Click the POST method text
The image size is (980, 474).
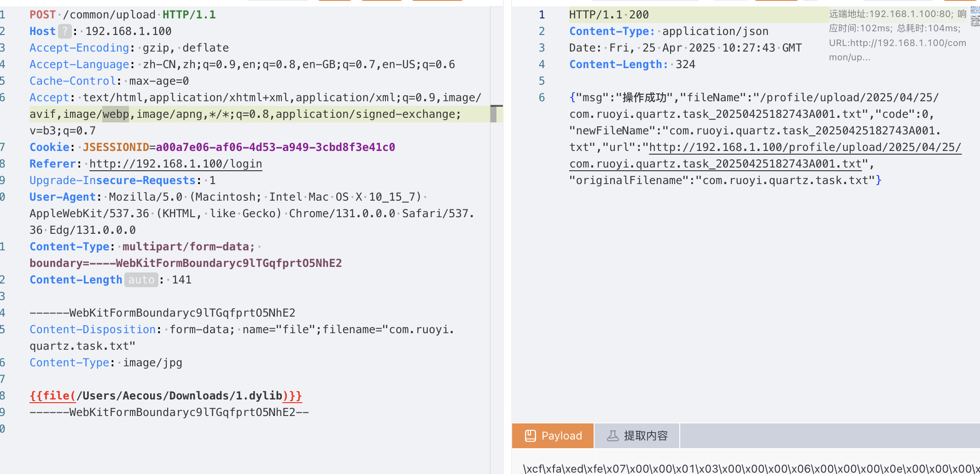pos(42,15)
